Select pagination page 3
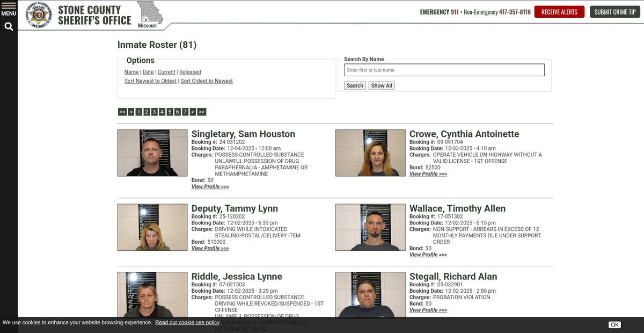The image size is (644, 333). pyautogui.click(x=154, y=112)
